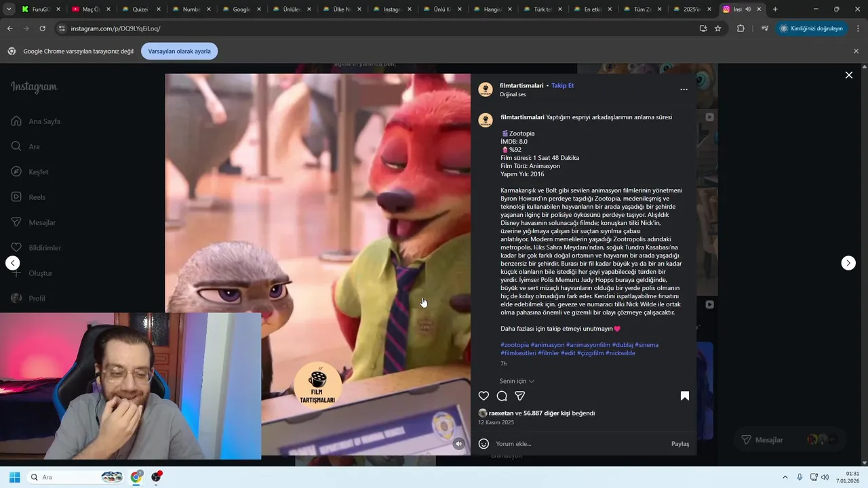This screenshot has height=488, width=868.
Task: Toggle the saved bookmark on this post
Action: [x=685, y=396]
